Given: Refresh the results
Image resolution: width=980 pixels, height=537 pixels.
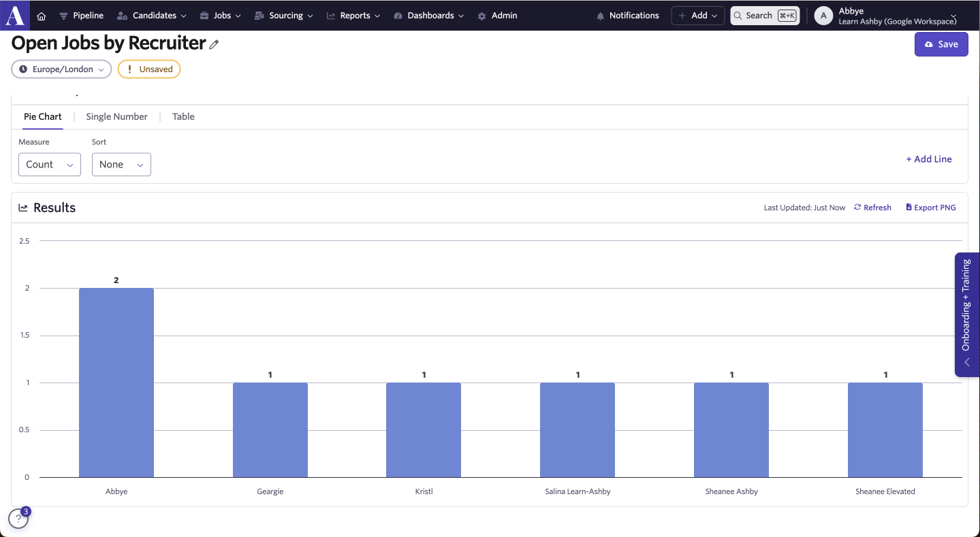Looking at the screenshot, I should click(x=872, y=208).
